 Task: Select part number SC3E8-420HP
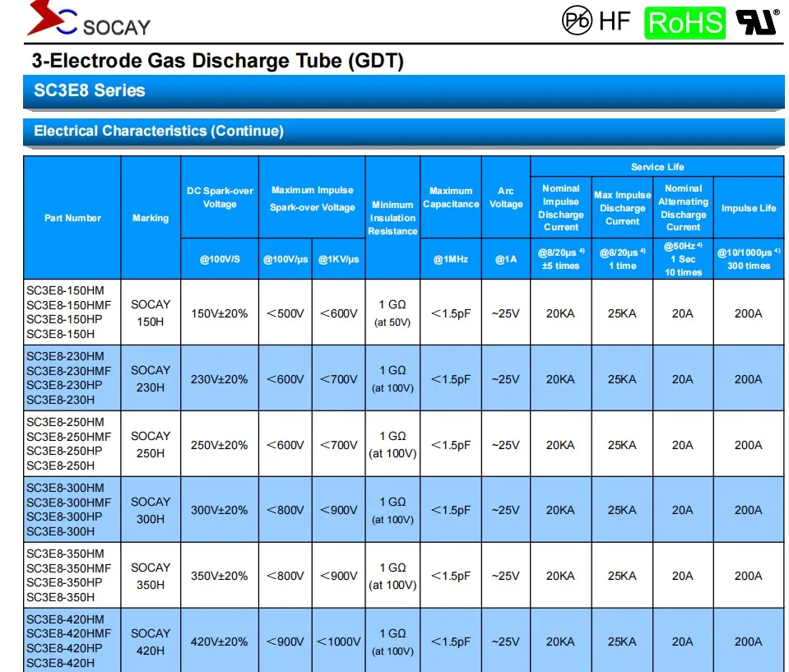coord(64,648)
